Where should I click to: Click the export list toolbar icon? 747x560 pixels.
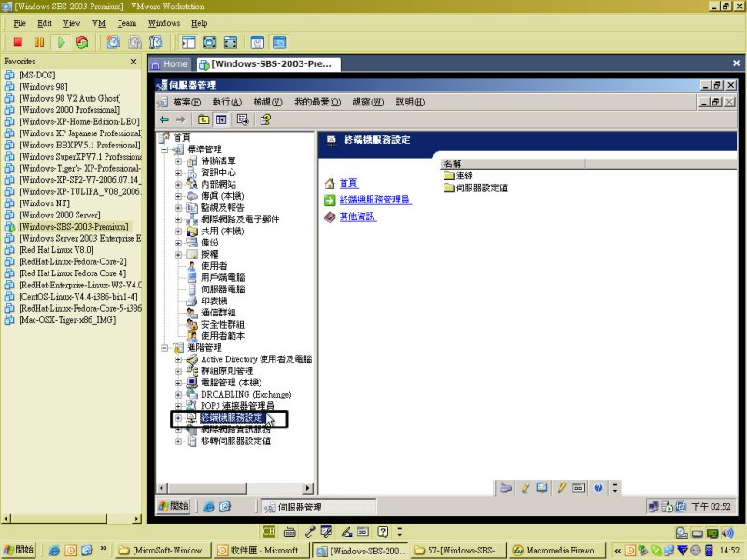point(243,119)
